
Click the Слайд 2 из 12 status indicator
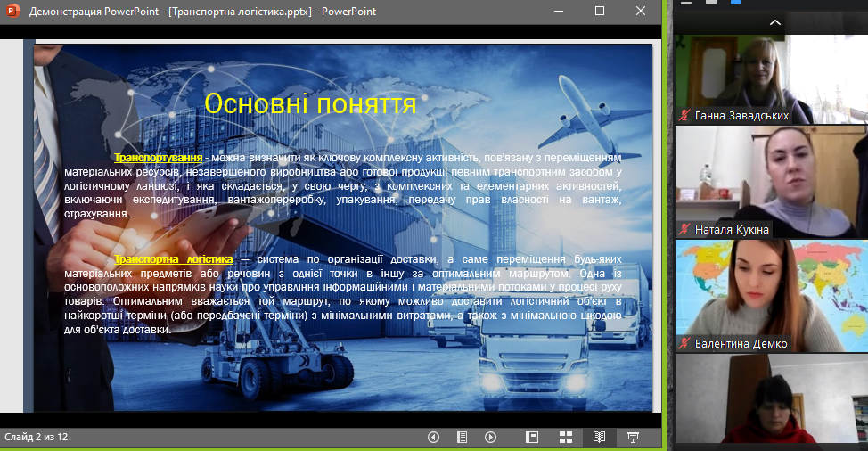tap(36, 437)
